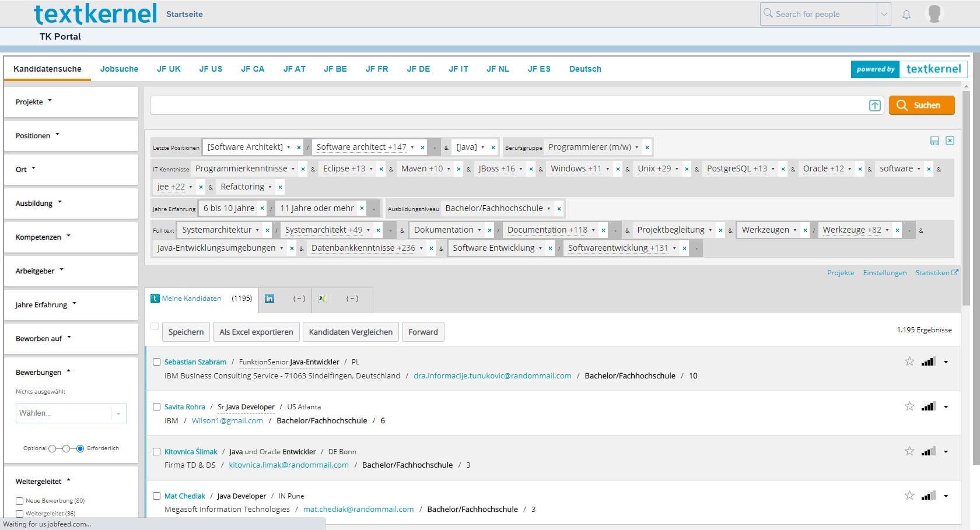The image size is (980, 530).
Task: Select the Sebastian Szabram checkbox
Action: pyautogui.click(x=156, y=362)
